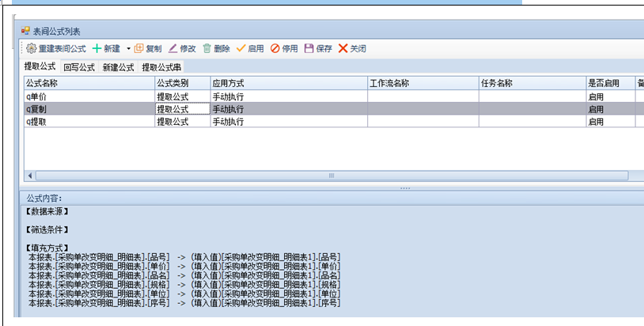Switch to the 新建公式 tab
The width and height of the screenshot is (644, 326).
(118, 67)
